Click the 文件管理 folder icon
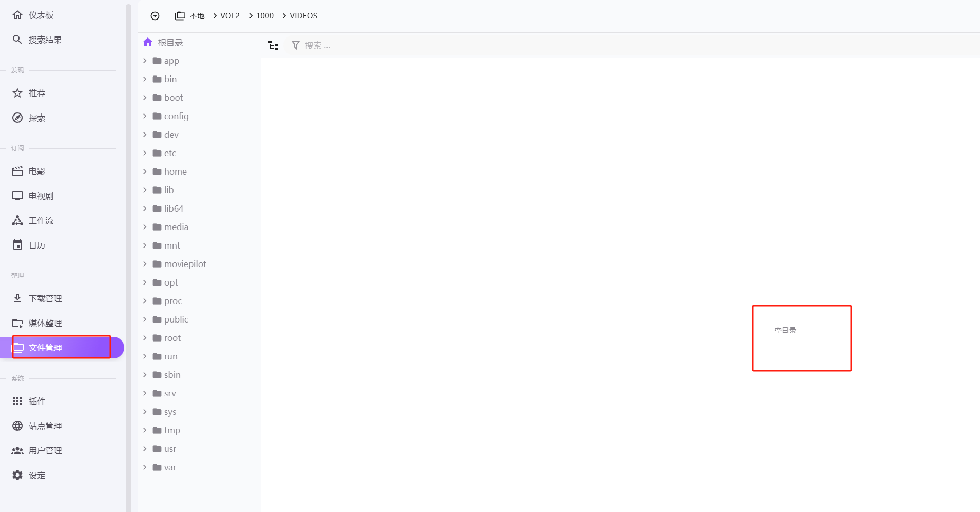 tap(17, 348)
